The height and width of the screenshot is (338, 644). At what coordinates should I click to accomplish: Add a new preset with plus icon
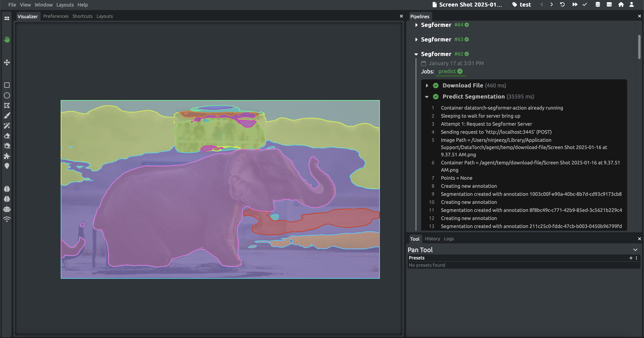(x=631, y=258)
